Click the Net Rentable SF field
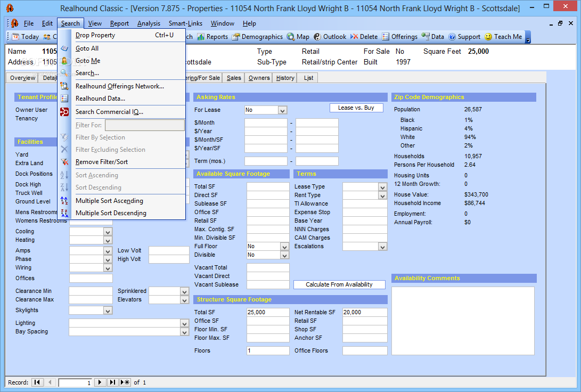The image size is (581, 392). point(365,312)
